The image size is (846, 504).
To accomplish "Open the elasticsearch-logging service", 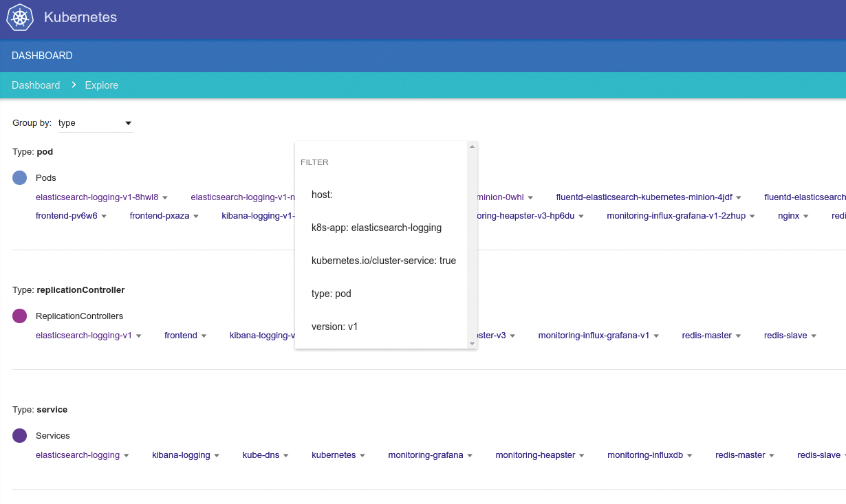I will (x=78, y=455).
